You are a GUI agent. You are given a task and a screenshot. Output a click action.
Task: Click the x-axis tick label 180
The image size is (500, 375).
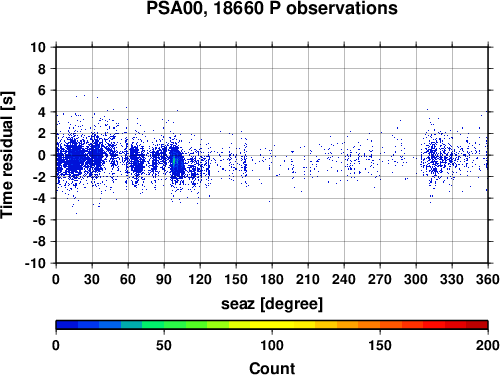pyautogui.click(x=272, y=279)
